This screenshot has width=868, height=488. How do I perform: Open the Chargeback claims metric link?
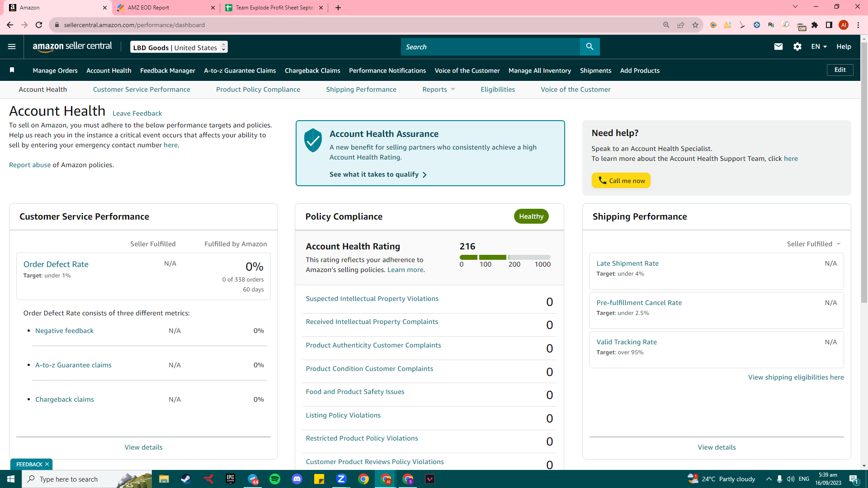pyautogui.click(x=65, y=399)
